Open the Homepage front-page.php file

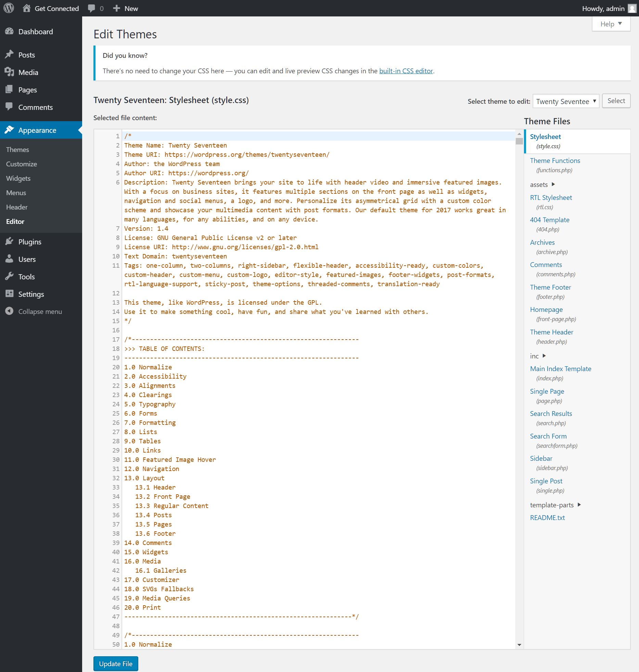pyautogui.click(x=546, y=309)
